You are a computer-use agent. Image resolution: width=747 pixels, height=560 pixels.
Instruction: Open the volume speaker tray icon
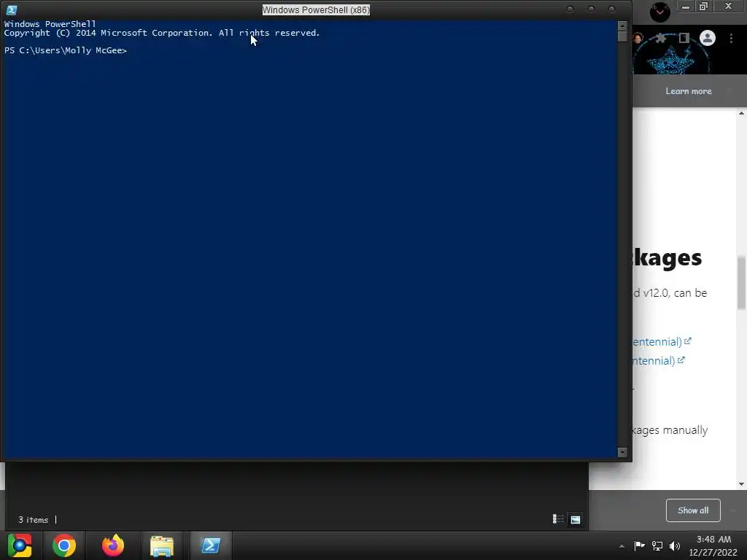[x=675, y=545]
